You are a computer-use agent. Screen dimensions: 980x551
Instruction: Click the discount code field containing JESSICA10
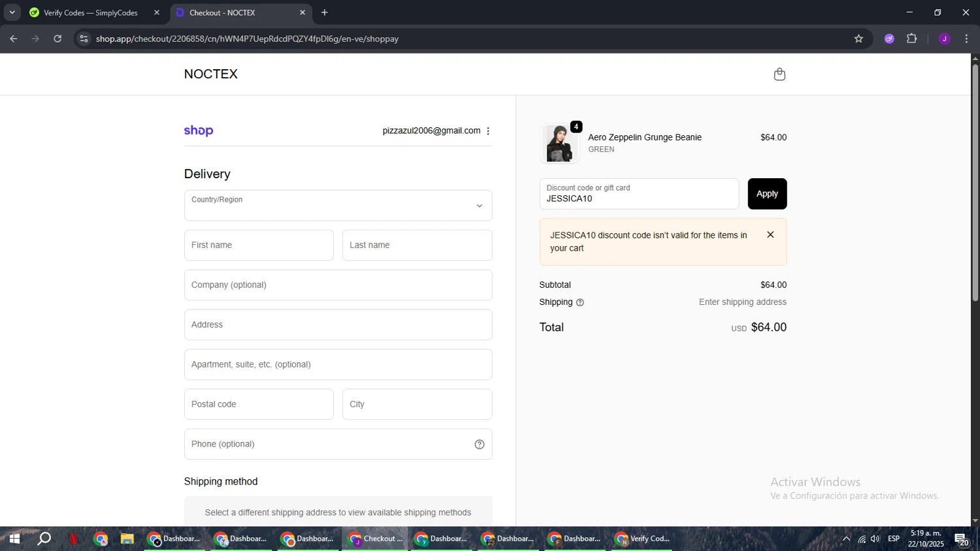639,194
